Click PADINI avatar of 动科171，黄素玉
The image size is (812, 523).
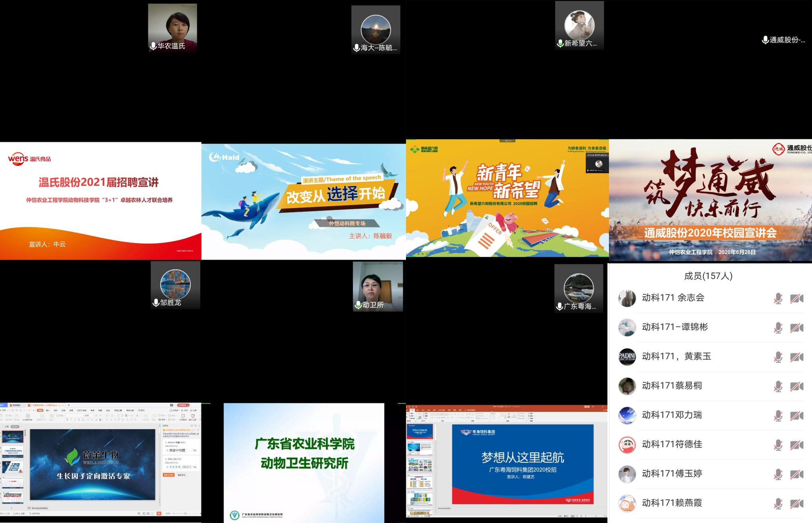[627, 356]
